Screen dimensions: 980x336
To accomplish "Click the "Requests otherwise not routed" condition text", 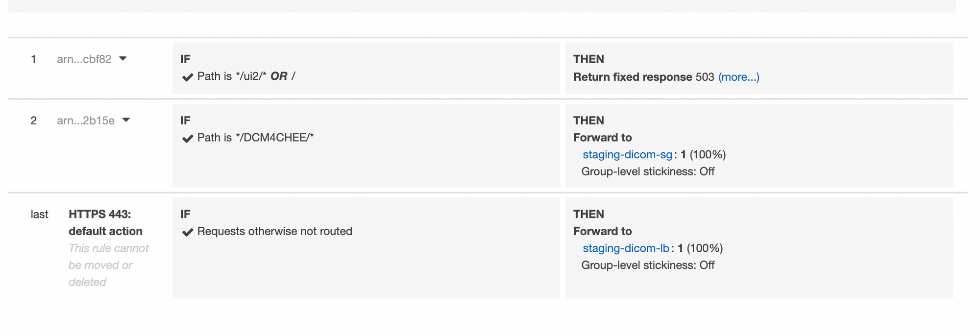I will coord(274,231).
